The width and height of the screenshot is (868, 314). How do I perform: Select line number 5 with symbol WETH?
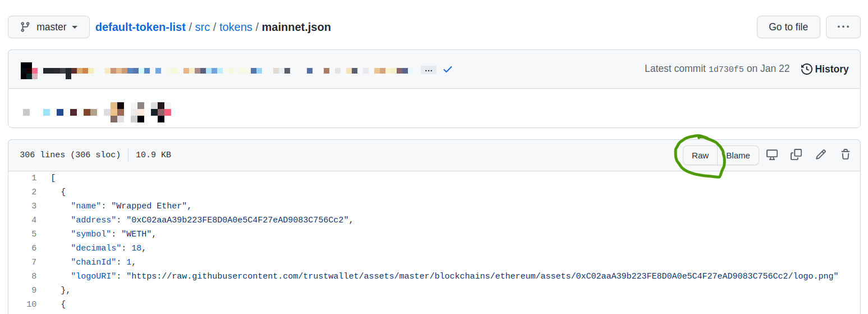coord(34,234)
